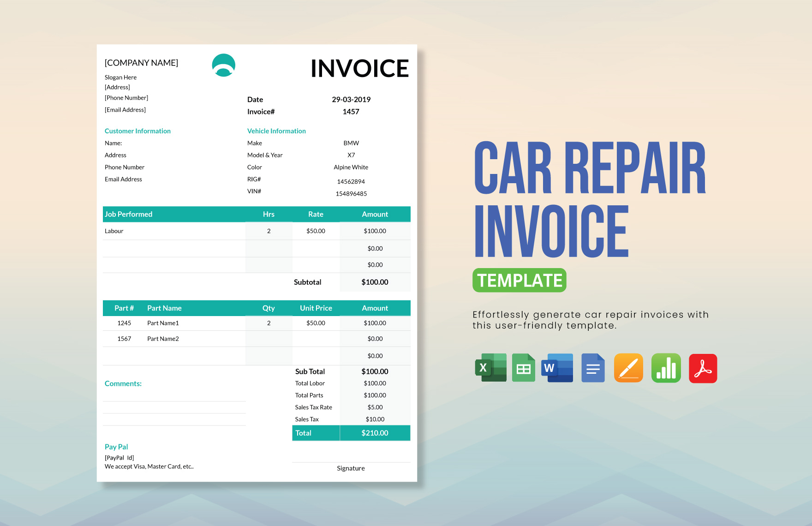The height and width of the screenshot is (526, 812).
Task: Click the Labour row label
Action: (x=114, y=231)
